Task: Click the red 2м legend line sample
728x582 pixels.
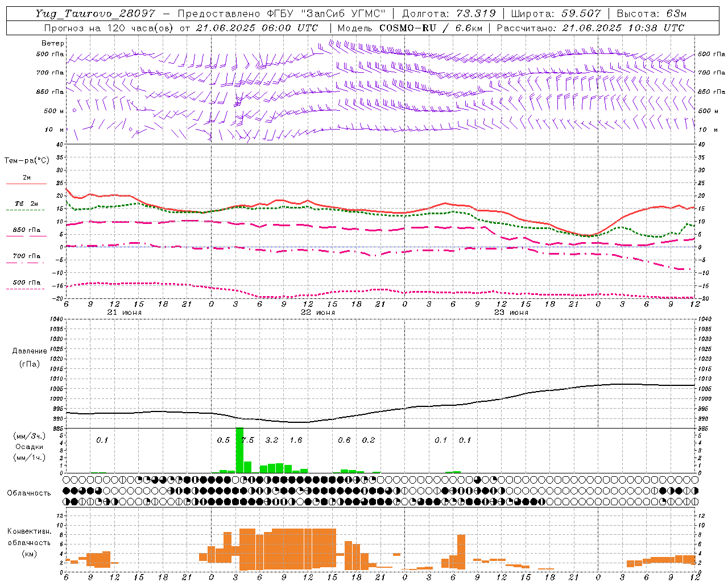Action: (x=26, y=184)
